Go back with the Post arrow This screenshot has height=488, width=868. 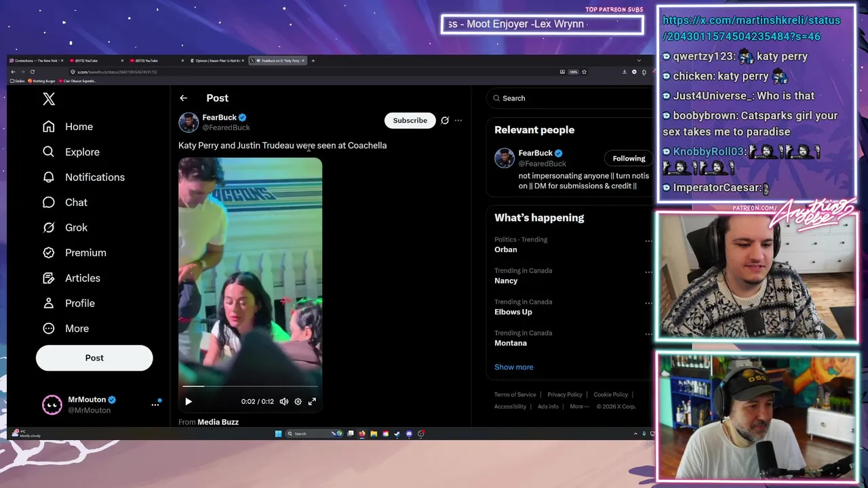(x=183, y=98)
